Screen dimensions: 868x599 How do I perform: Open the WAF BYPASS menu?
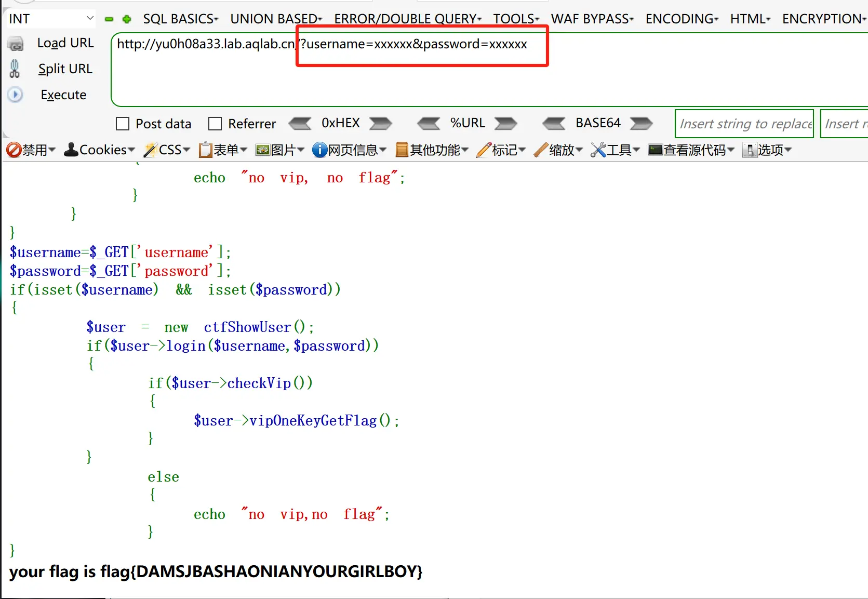(x=592, y=19)
